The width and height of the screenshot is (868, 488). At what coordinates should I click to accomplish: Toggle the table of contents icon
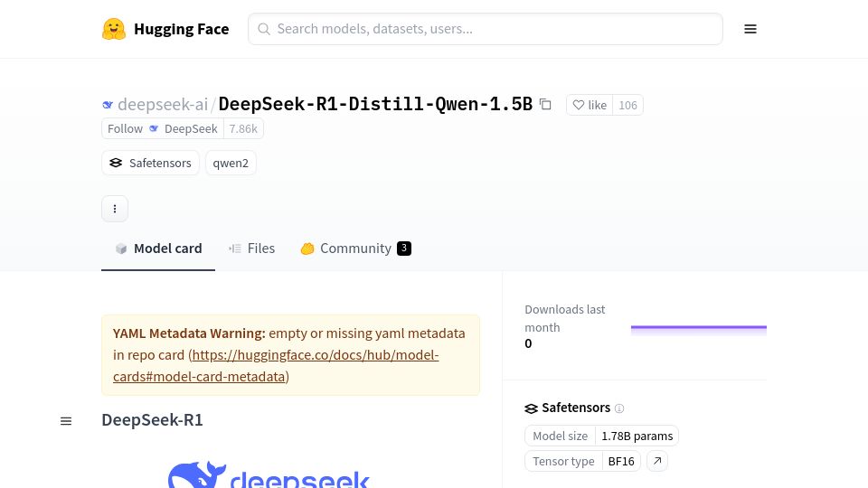66,421
